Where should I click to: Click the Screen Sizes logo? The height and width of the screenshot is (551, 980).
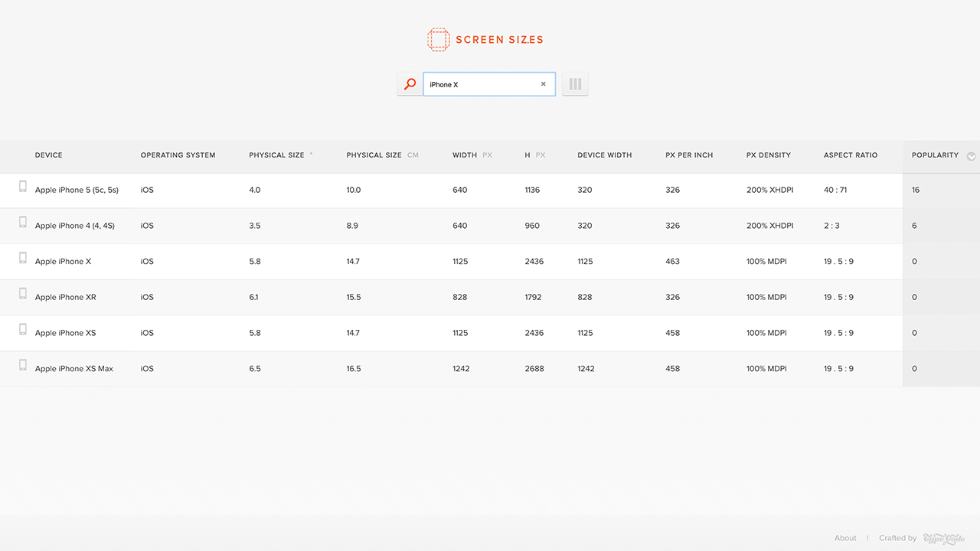[x=485, y=40]
